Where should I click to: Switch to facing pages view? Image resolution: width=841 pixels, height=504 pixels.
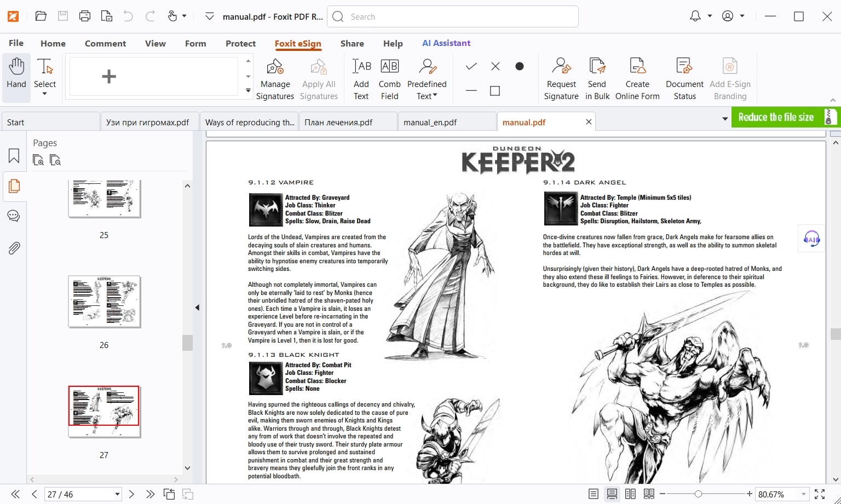click(x=630, y=494)
